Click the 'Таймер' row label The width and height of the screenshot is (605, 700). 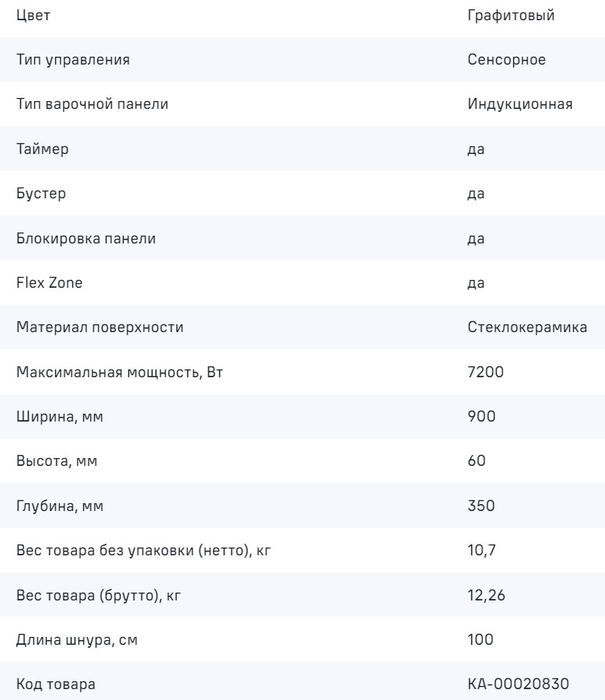point(42,149)
